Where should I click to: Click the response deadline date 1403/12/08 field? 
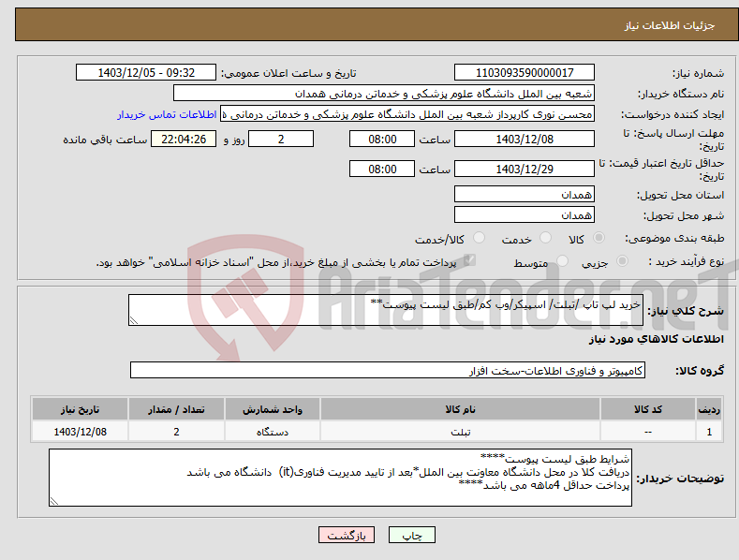tap(525, 139)
